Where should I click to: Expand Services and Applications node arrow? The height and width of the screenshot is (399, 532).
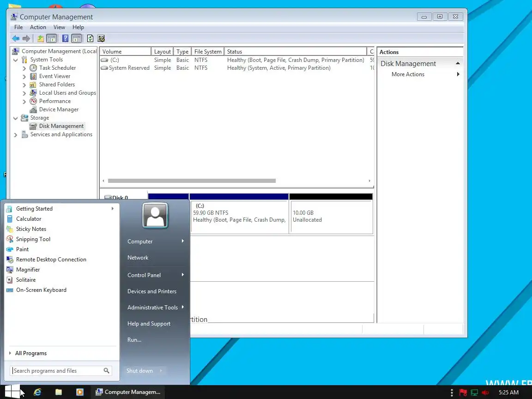click(x=15, y=135)
